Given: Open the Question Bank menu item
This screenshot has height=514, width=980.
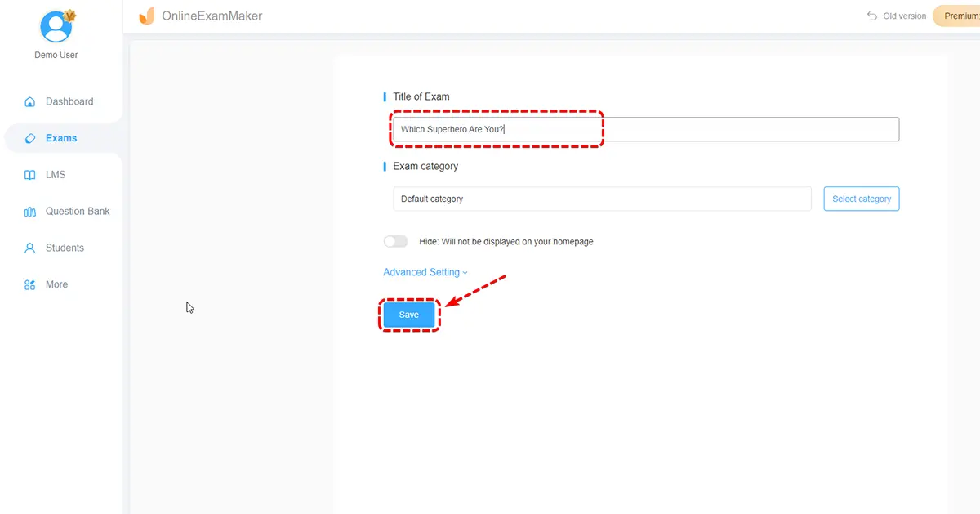Looking at the screenshot, I should 77,211.
